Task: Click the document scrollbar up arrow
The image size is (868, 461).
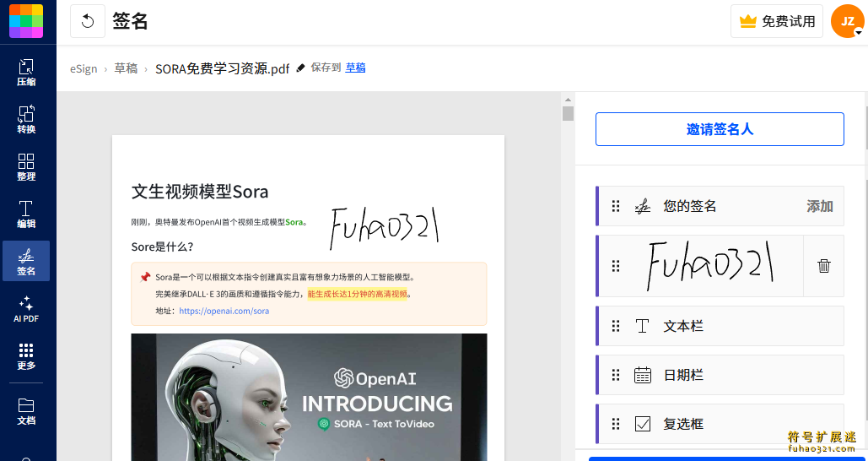Action: point(568,99)
